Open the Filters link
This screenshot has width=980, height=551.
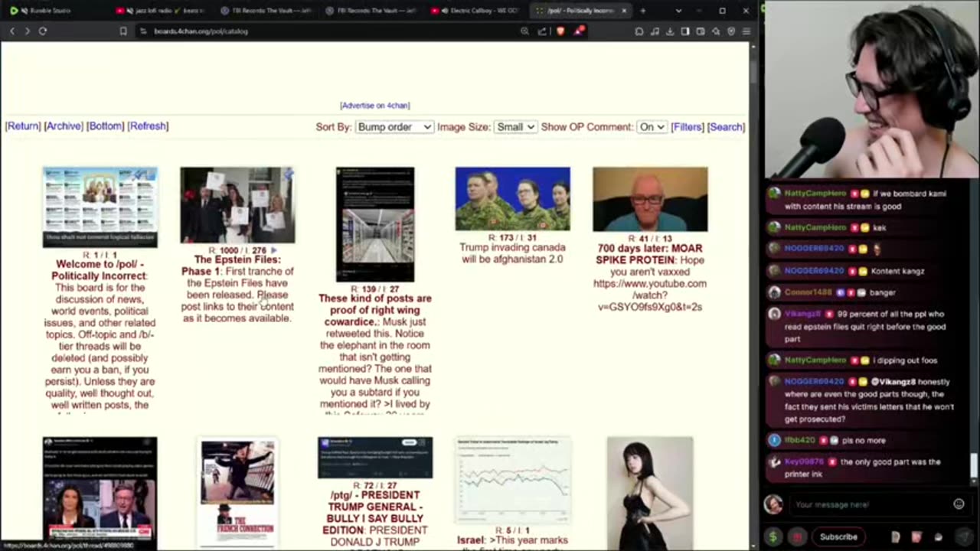[x=688, y=127]
